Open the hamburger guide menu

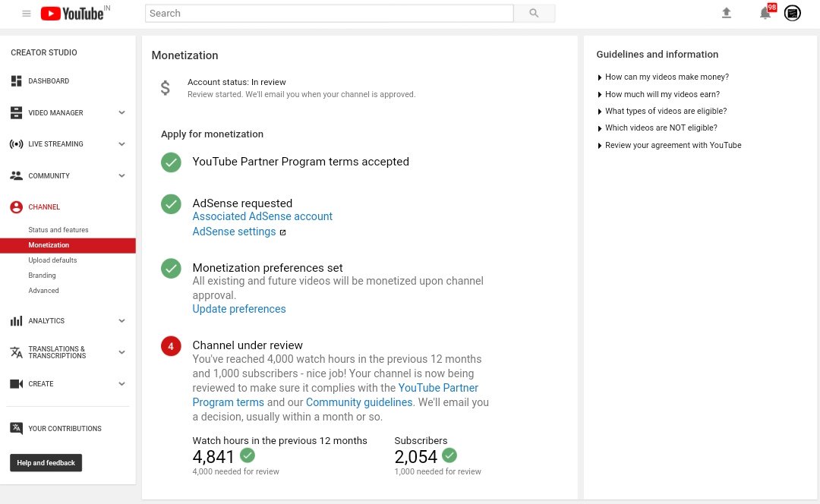pyautogui.click(x=26, y=14)
